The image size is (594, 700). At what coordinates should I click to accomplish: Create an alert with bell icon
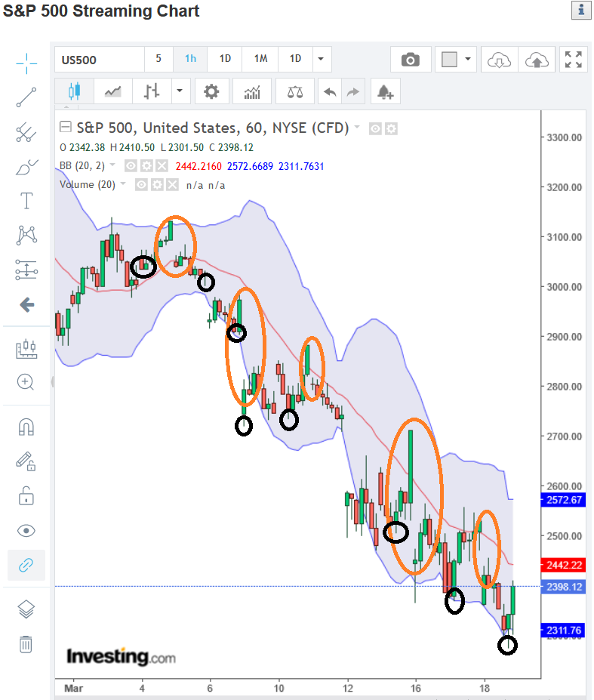point(386,91)
